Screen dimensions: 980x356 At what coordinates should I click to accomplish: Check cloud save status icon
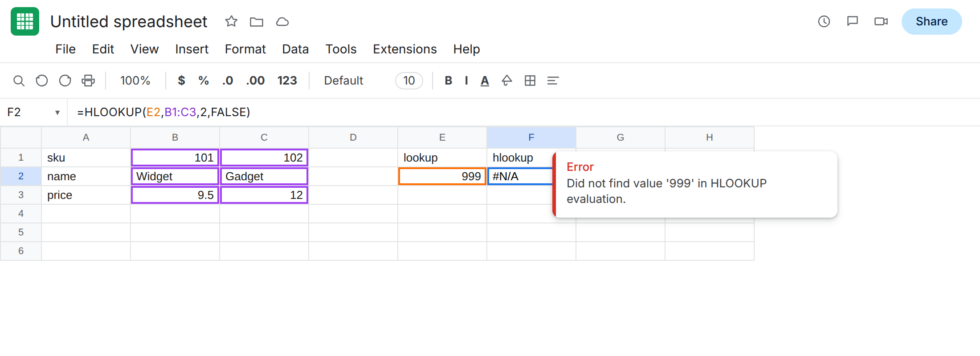coord(282,21)
